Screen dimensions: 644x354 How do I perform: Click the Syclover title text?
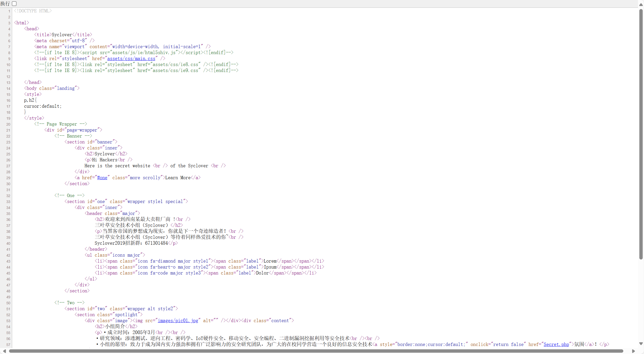(62, 35)
